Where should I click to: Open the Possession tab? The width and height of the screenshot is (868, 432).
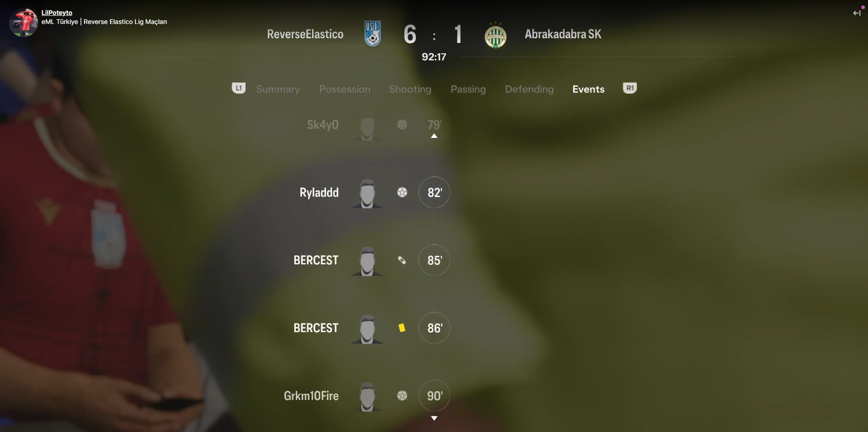point(345,89)
